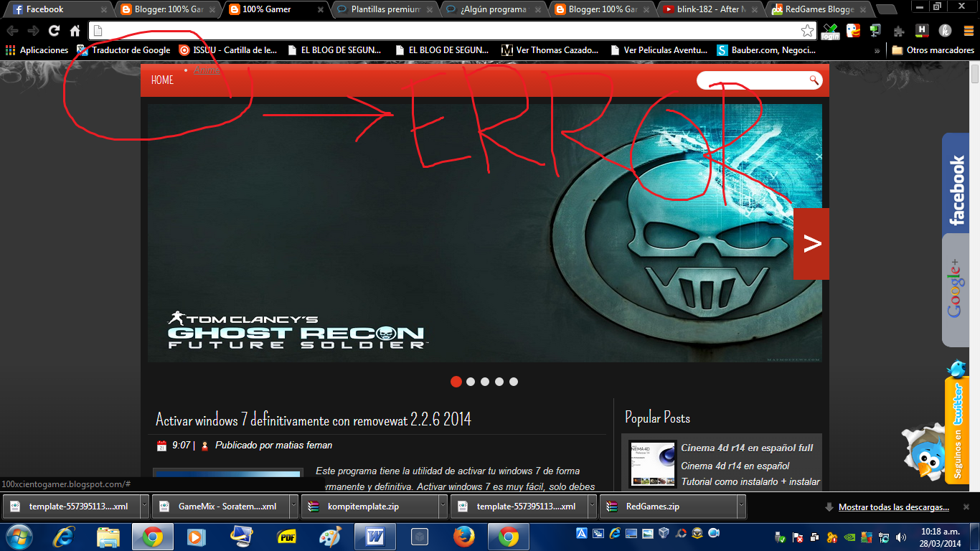Close the 100% Gamer tab
980x551 pixels.
(x=321, y=10)
